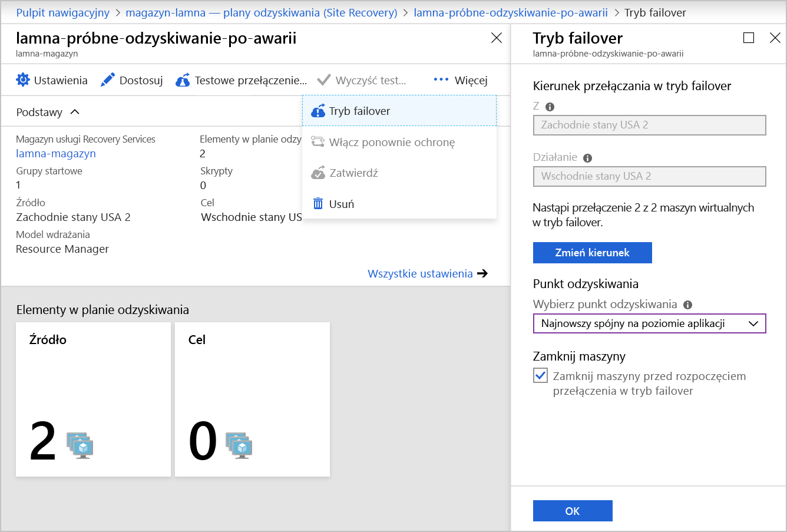Click the Wschodnie stany USA 2 field

[x=649, y=176]
